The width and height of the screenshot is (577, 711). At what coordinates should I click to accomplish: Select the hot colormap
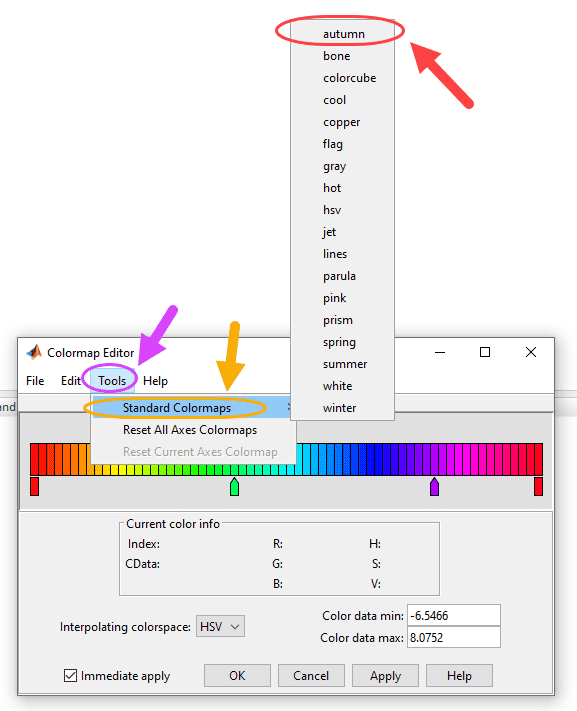[342, 188]
